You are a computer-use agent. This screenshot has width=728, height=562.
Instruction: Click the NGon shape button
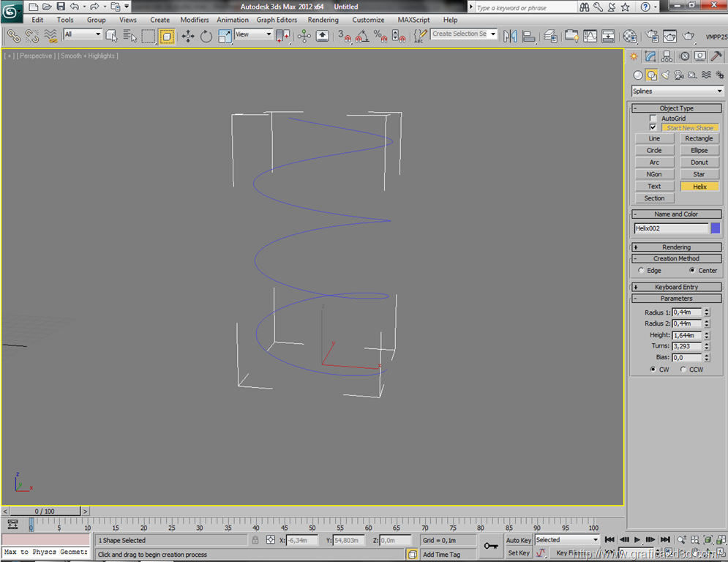point(654,175)
